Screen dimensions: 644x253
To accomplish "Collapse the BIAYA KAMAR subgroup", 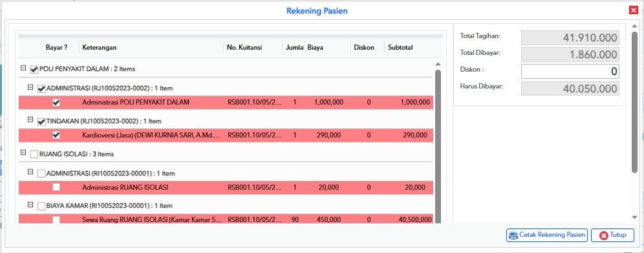I will pyautogui.click(x=30, y=204).
